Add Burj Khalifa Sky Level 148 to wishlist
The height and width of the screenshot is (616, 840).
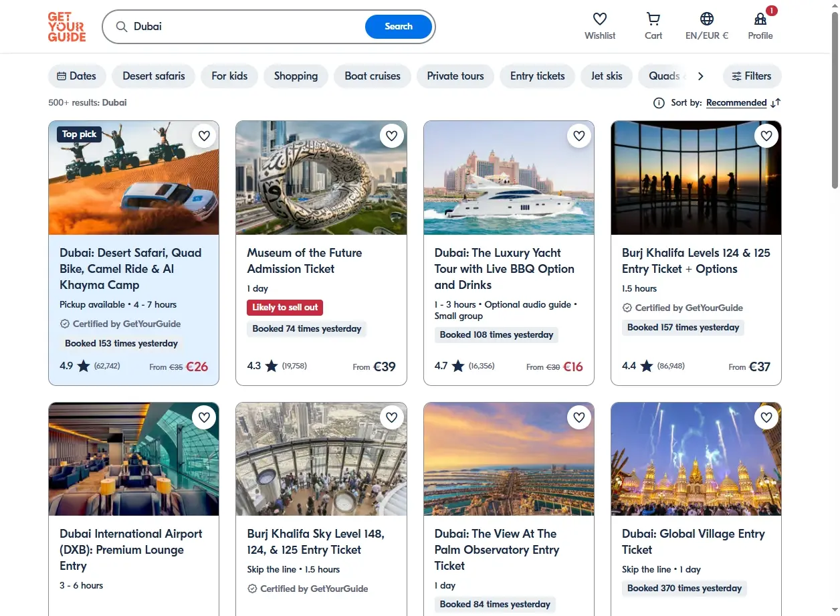[392, 417]
